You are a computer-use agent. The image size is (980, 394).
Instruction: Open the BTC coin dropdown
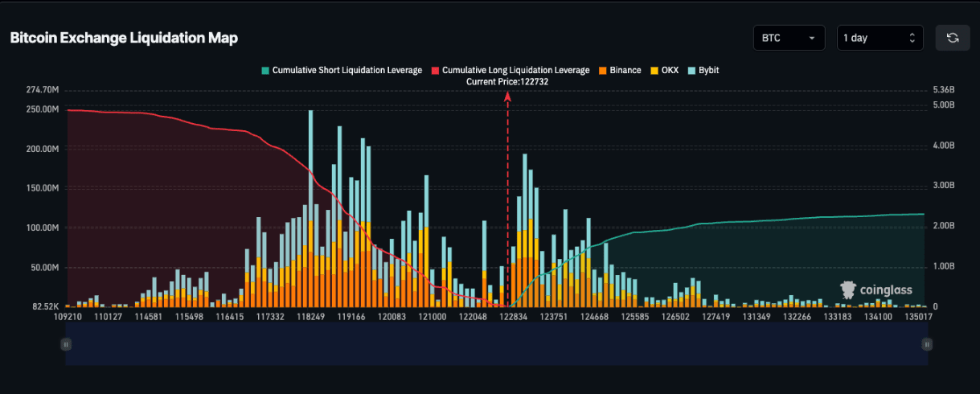tap(789, 38)
